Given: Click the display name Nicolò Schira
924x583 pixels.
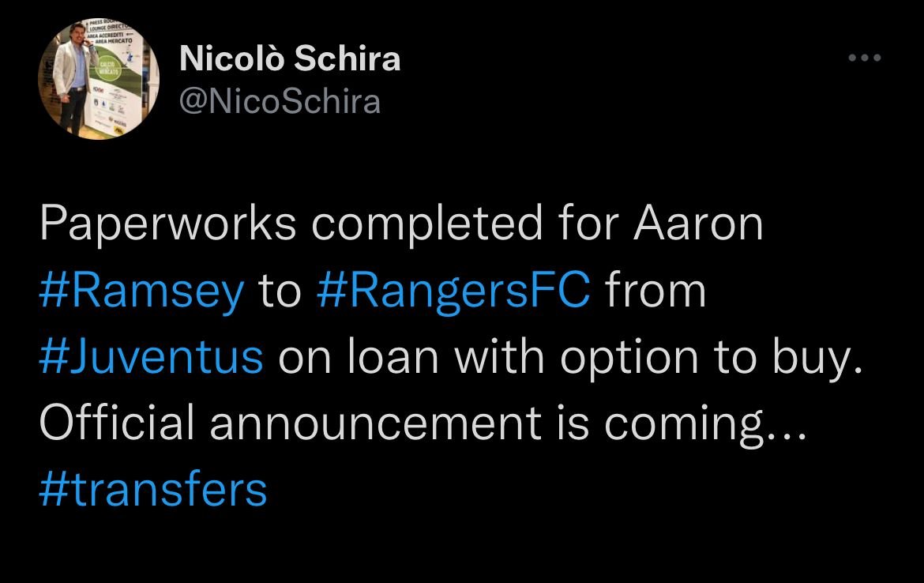Looking at the screenshot, I should click(x=290, y=59).
